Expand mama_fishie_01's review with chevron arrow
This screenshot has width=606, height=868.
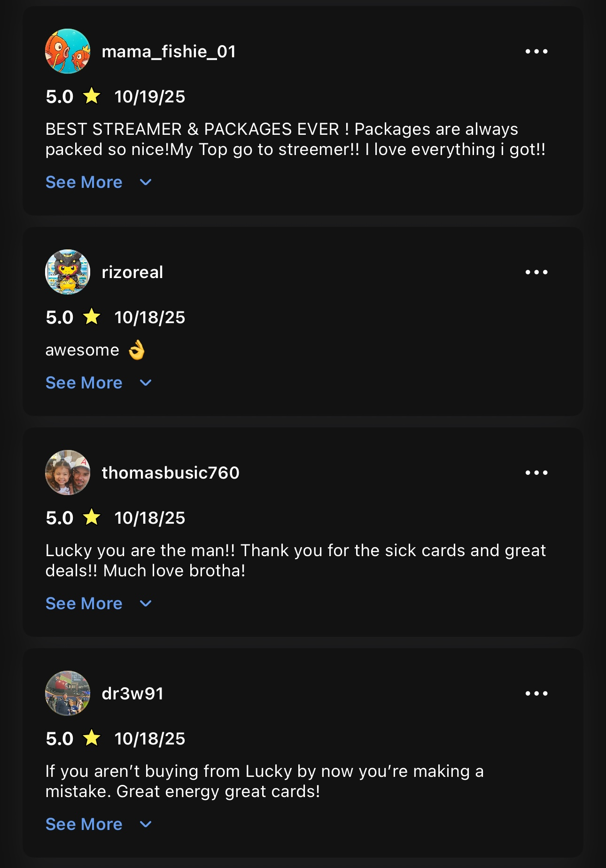[x=146, y=182]
